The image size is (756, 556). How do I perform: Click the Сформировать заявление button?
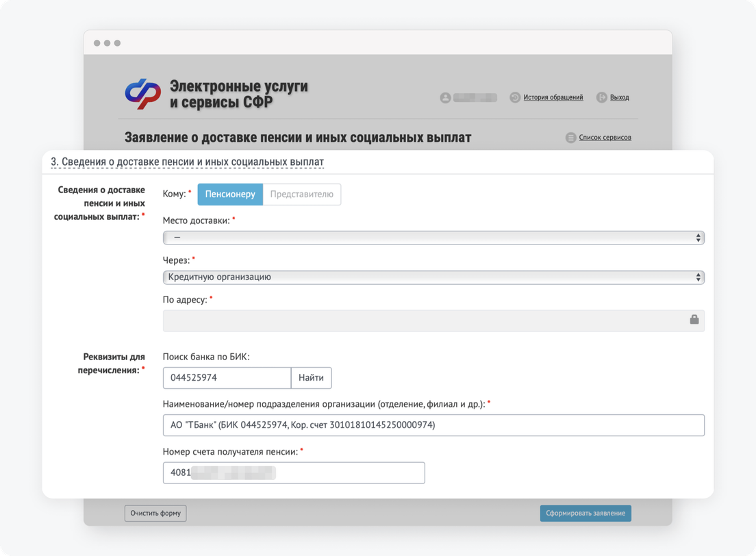(x=585, y=513)
